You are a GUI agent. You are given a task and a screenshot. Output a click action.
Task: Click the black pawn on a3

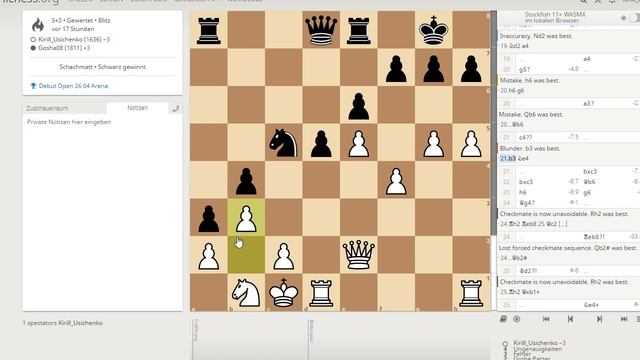(209, 218)
